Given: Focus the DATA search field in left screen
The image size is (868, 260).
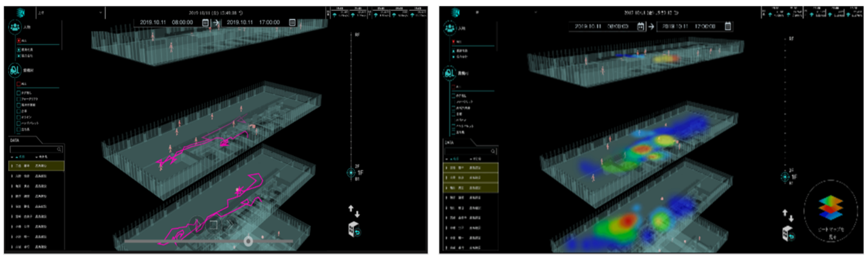Looking at the screenshot, I should pyautogui.click(x=36, y=149).
